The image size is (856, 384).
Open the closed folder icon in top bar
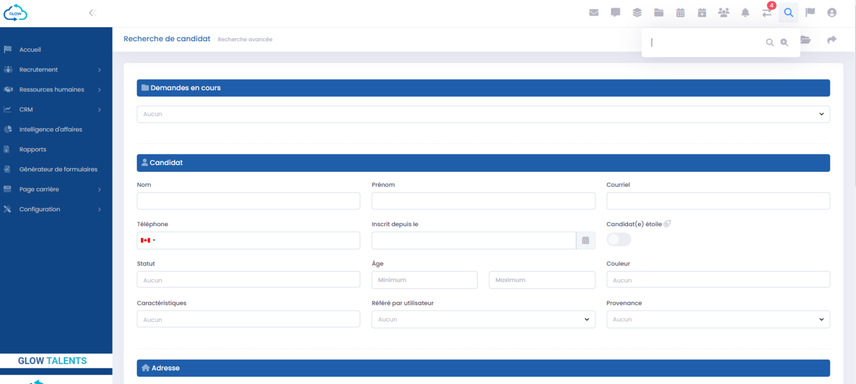pos(659,13)
